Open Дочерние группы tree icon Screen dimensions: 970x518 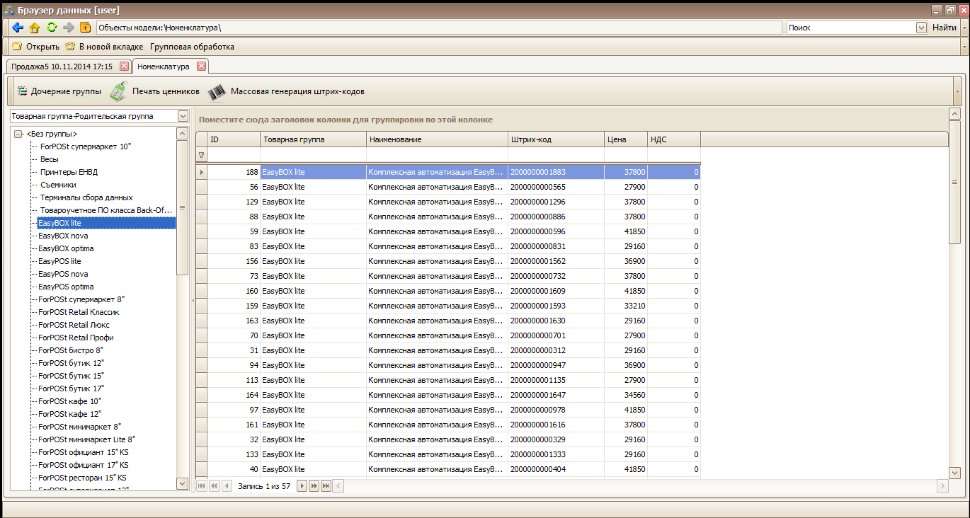click(22, 91)
